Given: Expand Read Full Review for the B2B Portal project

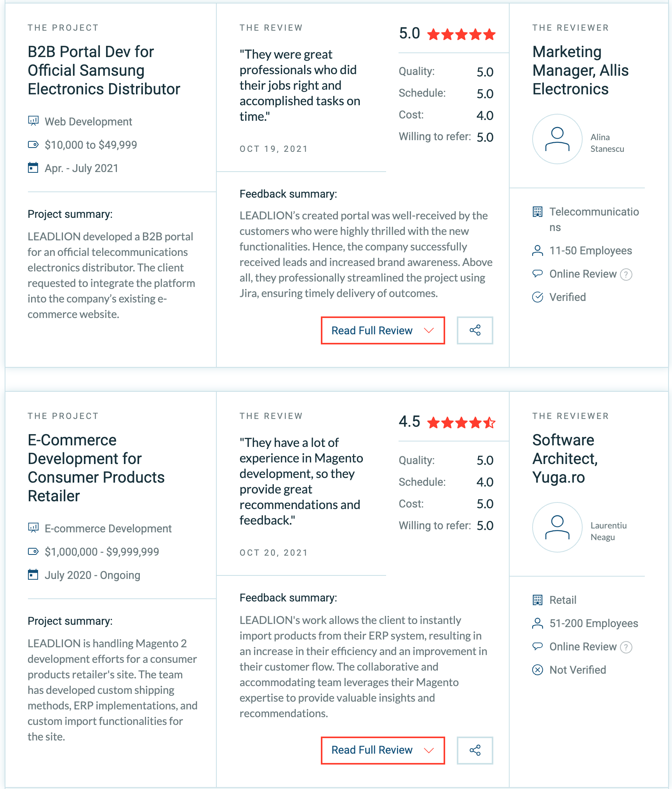Looking at the screenshot, I should pos(383,330).
